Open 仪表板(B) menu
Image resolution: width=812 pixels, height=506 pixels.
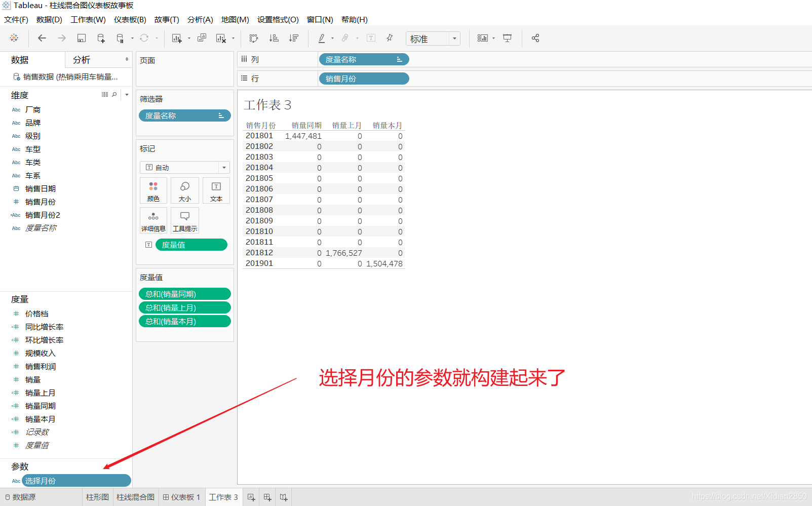130,19
